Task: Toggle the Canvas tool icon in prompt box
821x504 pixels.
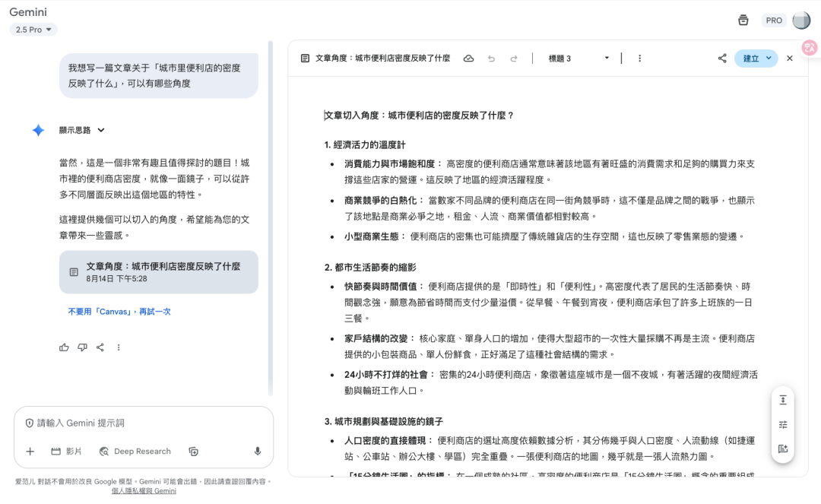Action: (194, 452)
